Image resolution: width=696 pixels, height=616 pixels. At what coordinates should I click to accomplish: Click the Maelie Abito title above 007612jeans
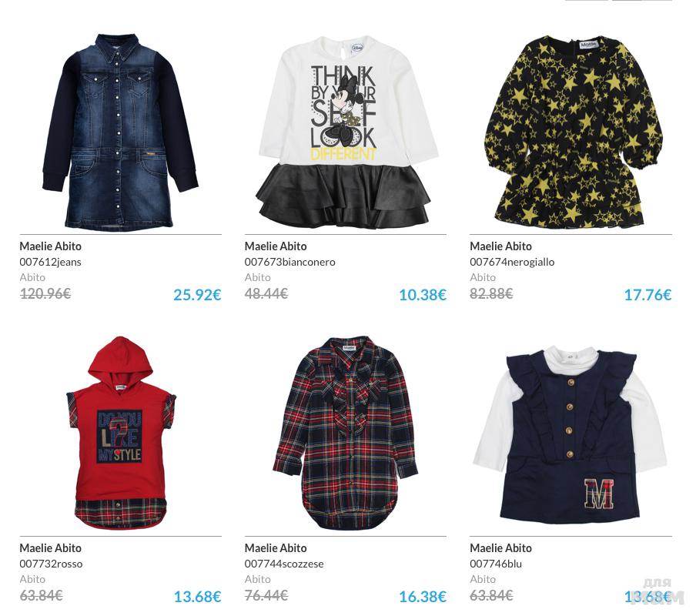[51, 246]
